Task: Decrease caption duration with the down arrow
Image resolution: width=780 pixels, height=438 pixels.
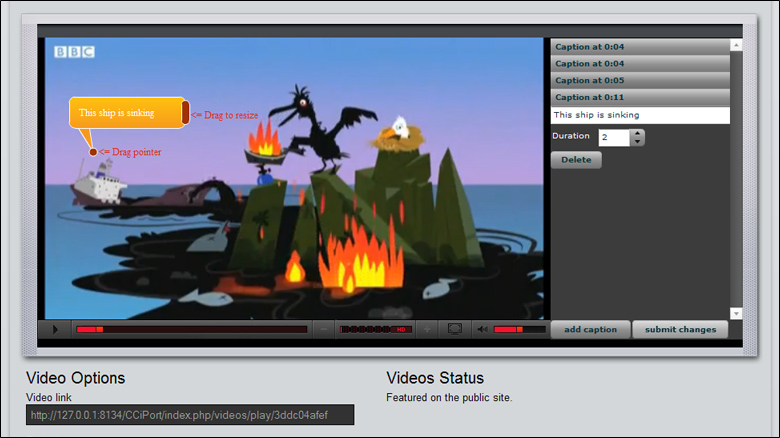Action: [638, 142]
